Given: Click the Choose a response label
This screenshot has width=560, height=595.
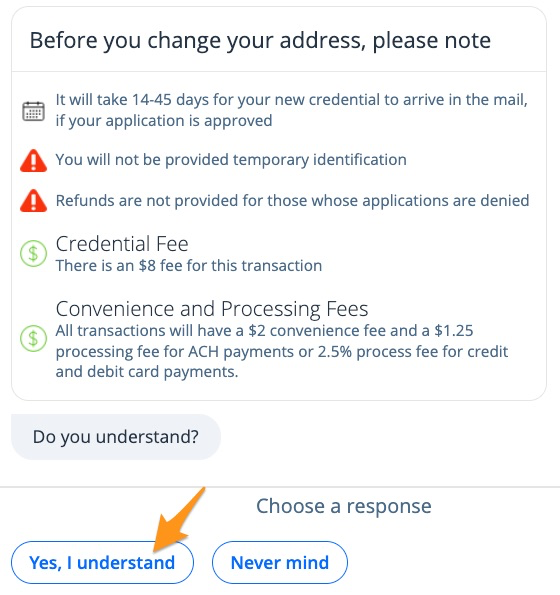Looking at the screenshot, I should (344, 506).
